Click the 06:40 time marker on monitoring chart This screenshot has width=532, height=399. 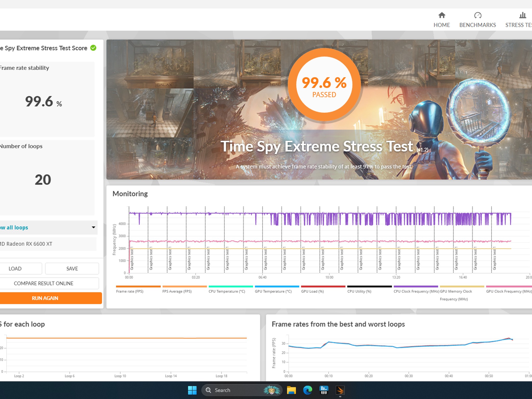click(x=262, y=277)
